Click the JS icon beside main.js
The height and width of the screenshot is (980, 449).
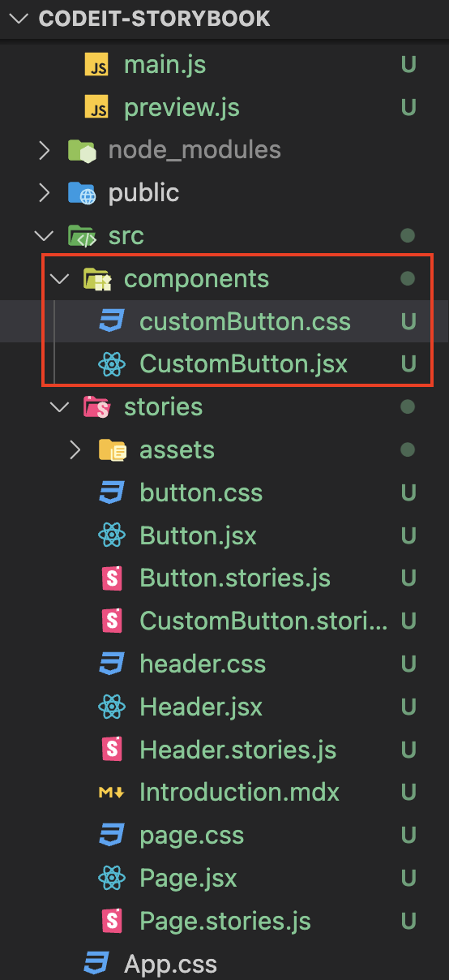pyautogui.click(x=97, y=65)
